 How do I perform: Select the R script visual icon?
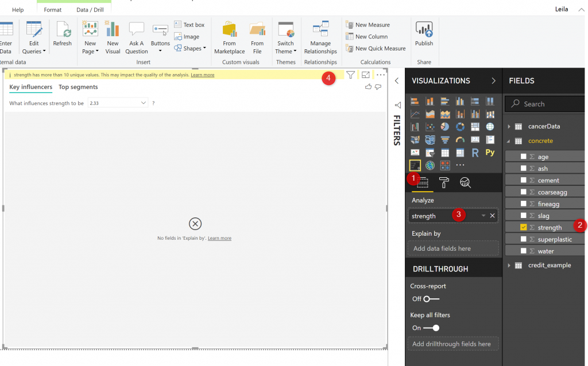pyautogui.click(x=475, y=153)
